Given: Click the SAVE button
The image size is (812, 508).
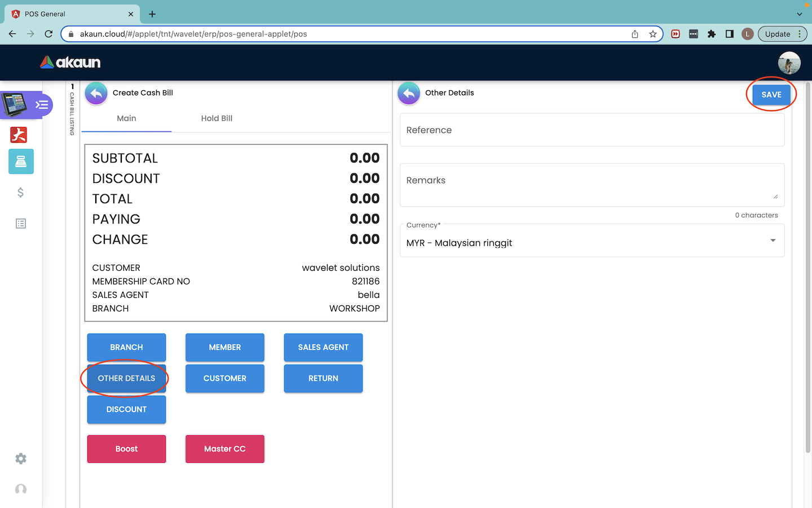Looking at the screenshot, I should pos(771,95).
